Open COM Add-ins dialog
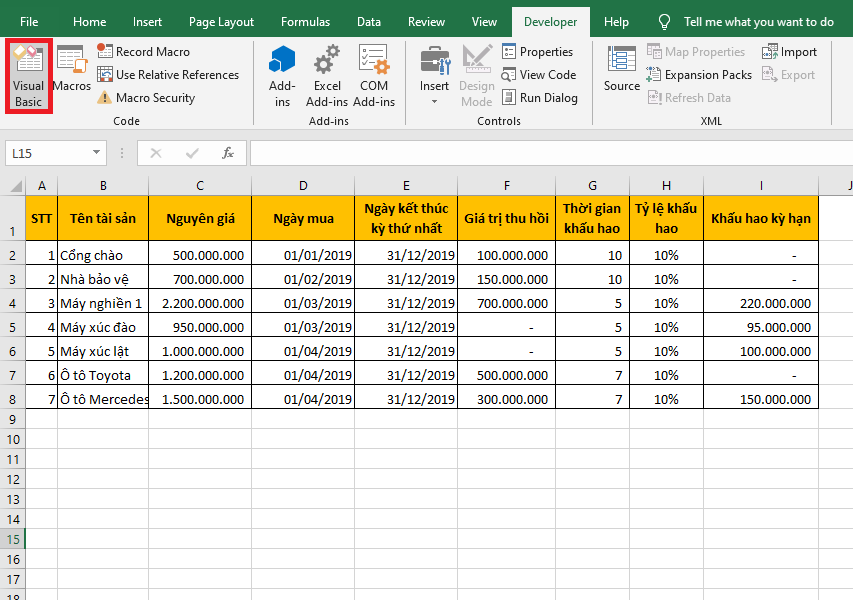Viewport: 853px width, 600px height. (374, 76)
